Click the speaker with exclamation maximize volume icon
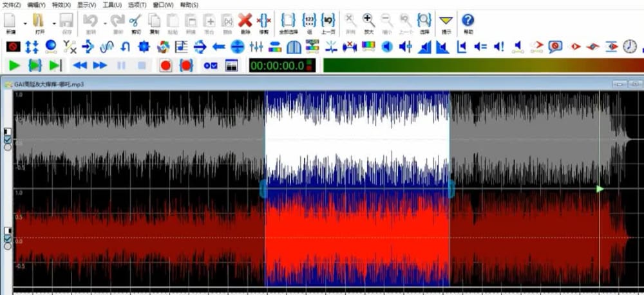The height and width of the screenshot is (295, 644). pos(499,46)
